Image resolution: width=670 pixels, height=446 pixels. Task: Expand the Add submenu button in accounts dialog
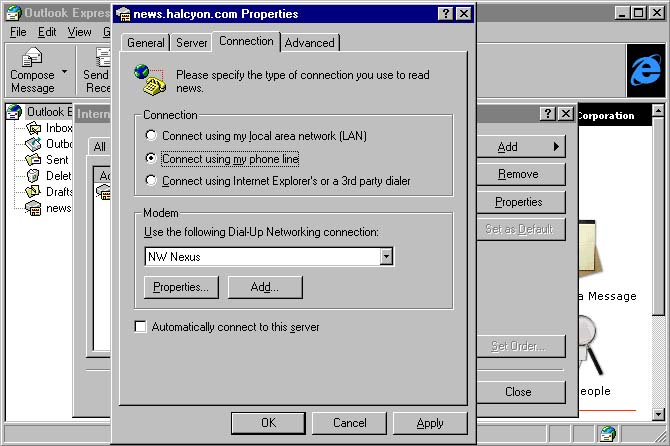point(521,147)
